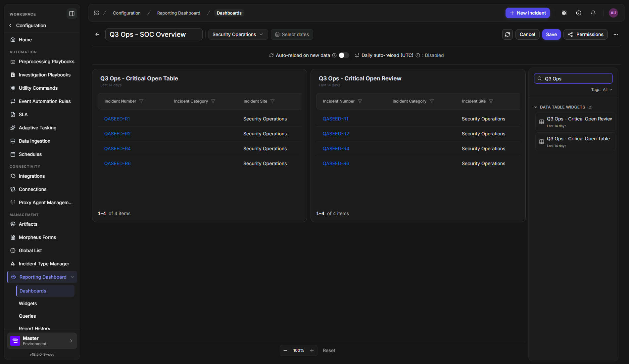Open Permissions dialog

coord(586,34)
